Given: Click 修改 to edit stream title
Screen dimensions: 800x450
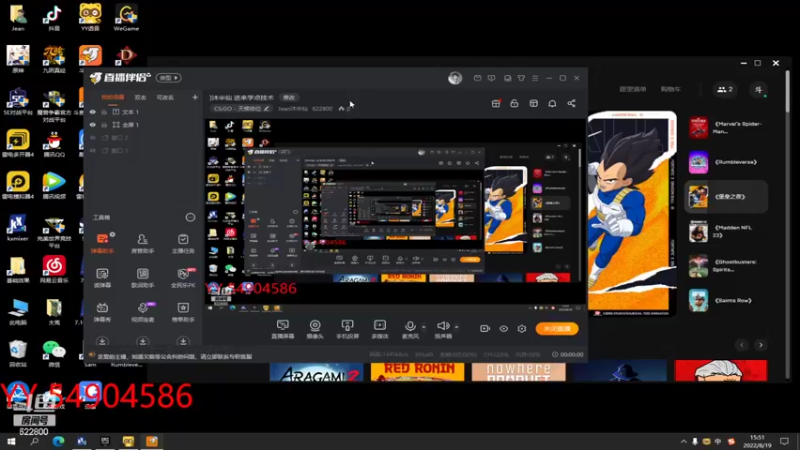Looking at the screenshot, I should point(289,97).
